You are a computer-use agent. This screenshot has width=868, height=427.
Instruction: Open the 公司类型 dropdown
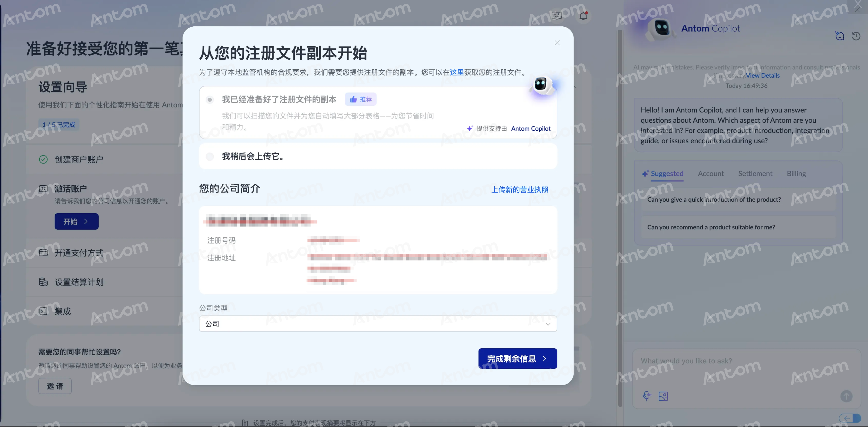point(378,324)
